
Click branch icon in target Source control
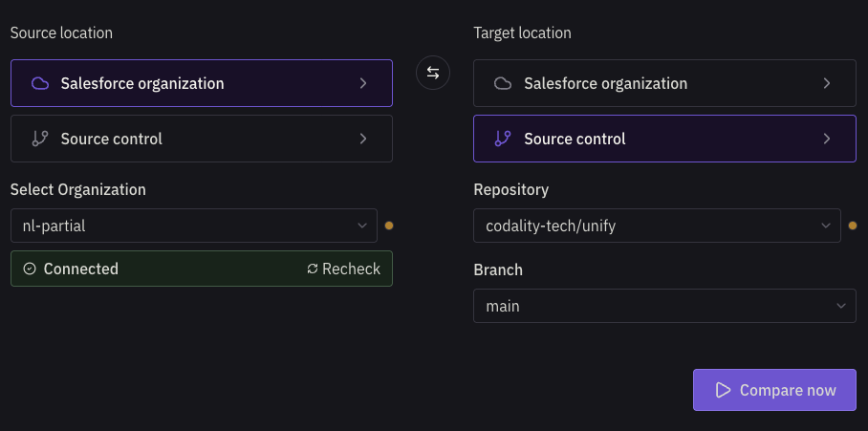(503, 139)
